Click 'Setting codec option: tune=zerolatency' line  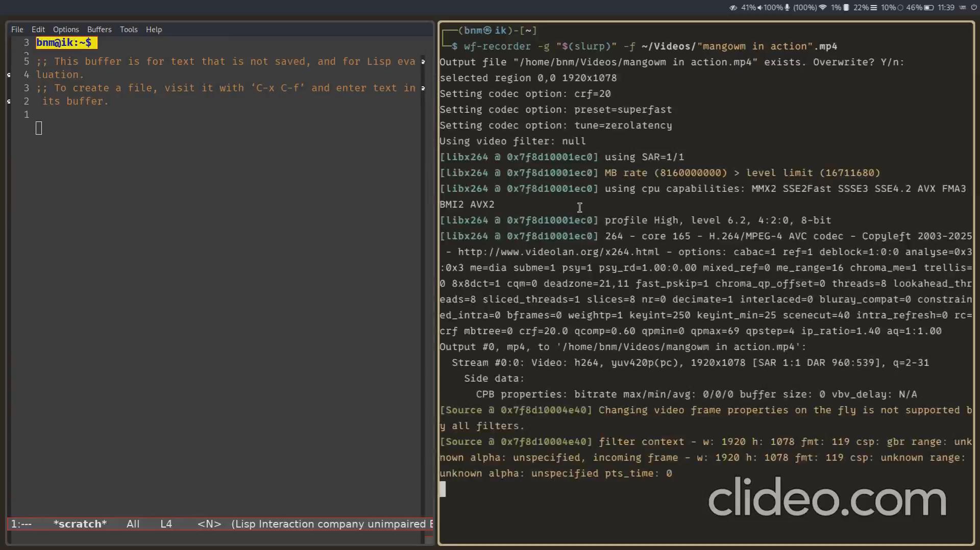555,125
